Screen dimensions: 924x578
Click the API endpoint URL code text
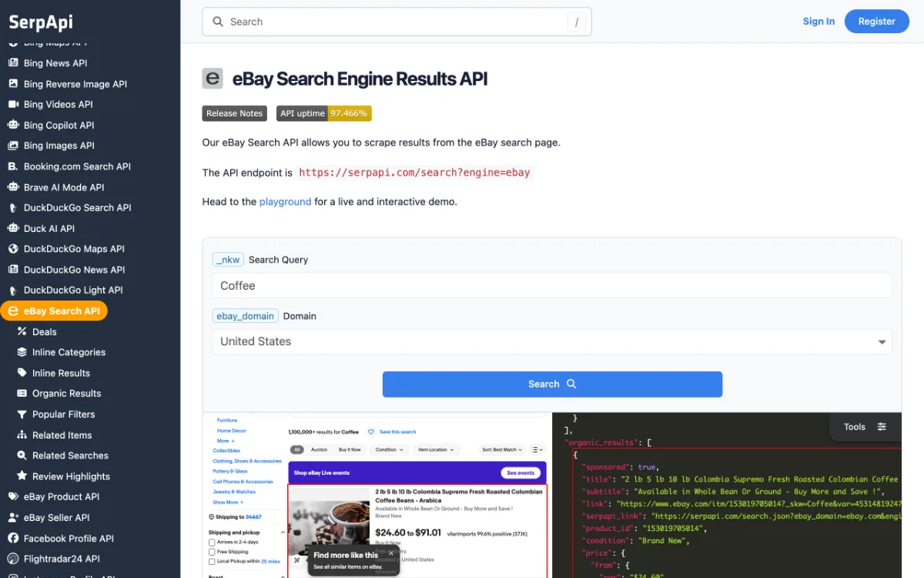[415, 173]
